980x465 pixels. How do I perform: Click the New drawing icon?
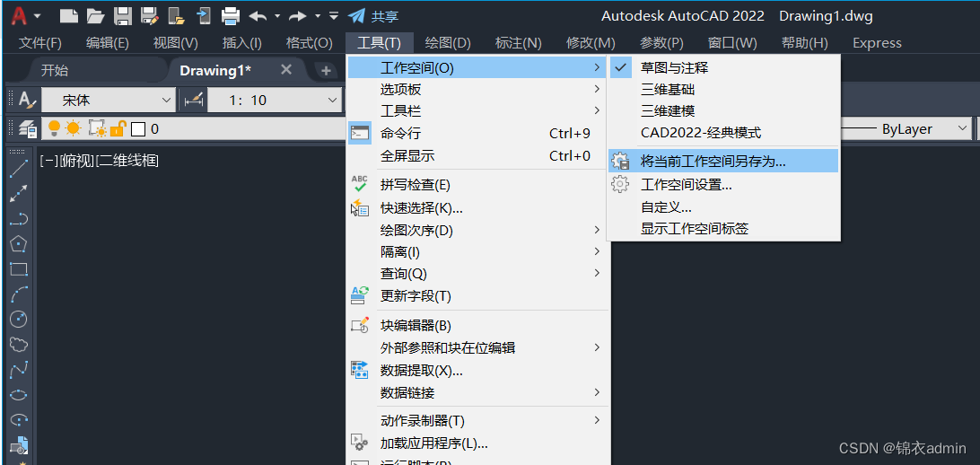click(x=71, y=15)
